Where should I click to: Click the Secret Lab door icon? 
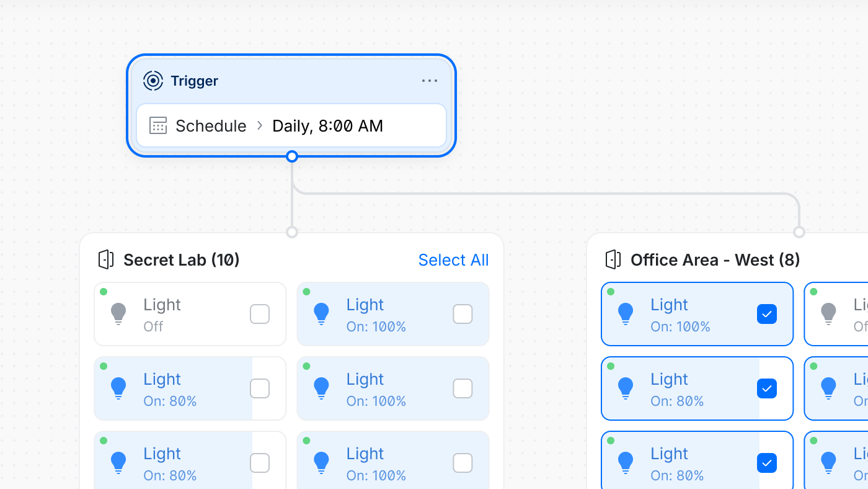click(x=106, y=259)
